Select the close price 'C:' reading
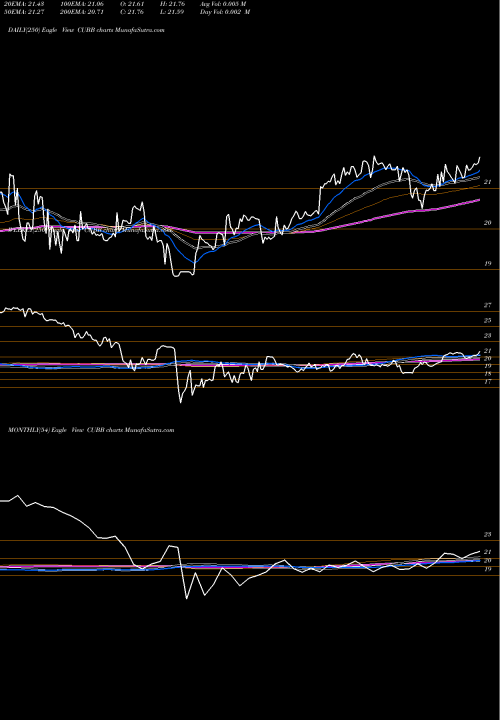This screenshot has width=500, height=720. [131, 12]
